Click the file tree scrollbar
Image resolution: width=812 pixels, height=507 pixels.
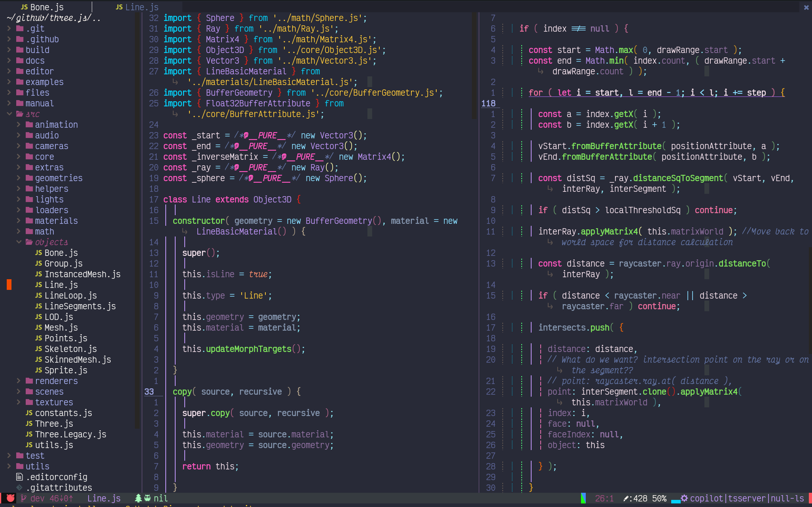click(137, 221)
